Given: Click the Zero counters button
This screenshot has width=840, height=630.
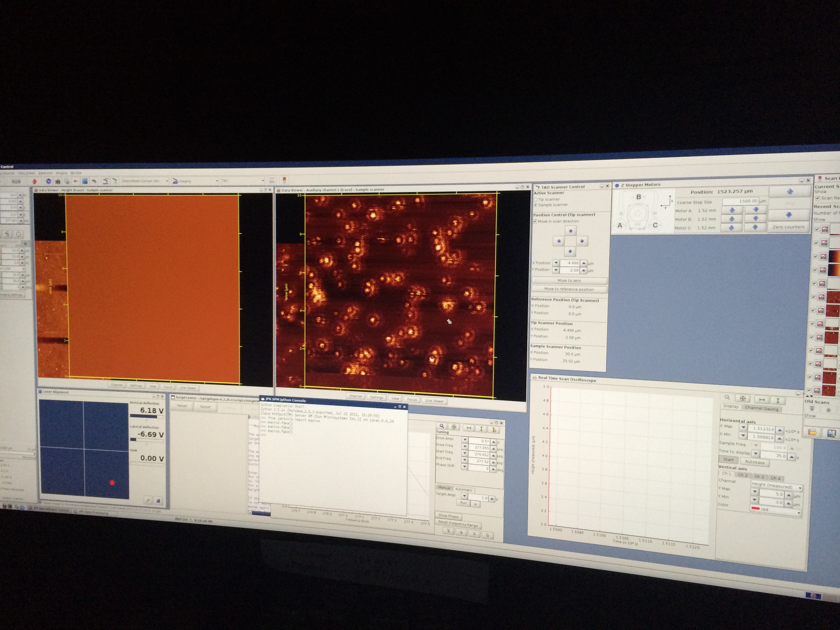Looking at the screenshot, I should [x=788, y=227].
